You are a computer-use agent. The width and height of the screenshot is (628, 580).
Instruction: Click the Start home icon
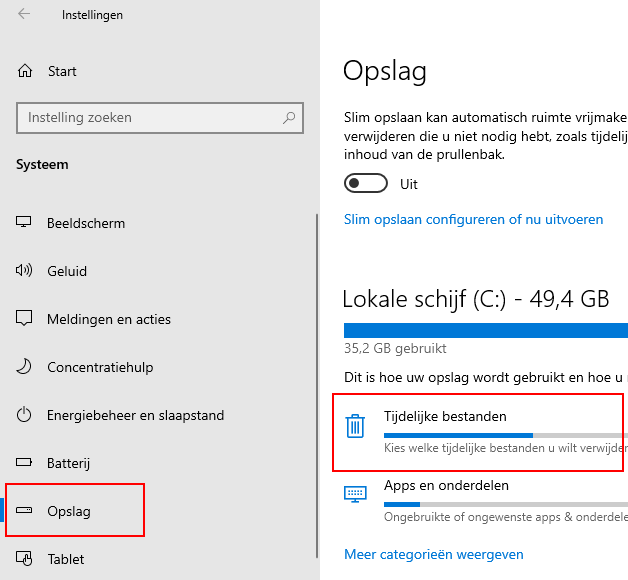click(25, 71)
